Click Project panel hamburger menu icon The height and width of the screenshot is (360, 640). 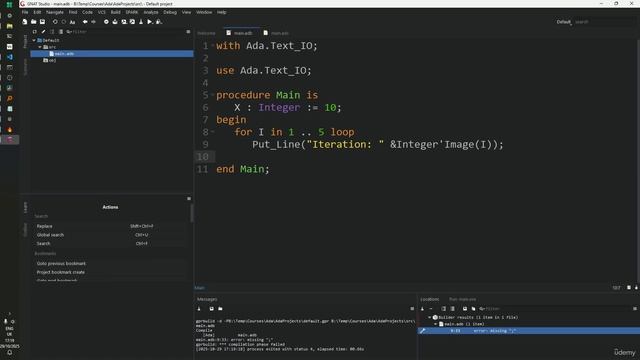pyautogui.click(x=188, y=31)
